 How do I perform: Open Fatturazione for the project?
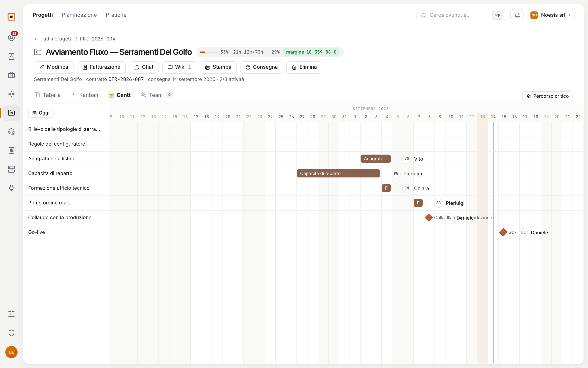click(101, 67)
